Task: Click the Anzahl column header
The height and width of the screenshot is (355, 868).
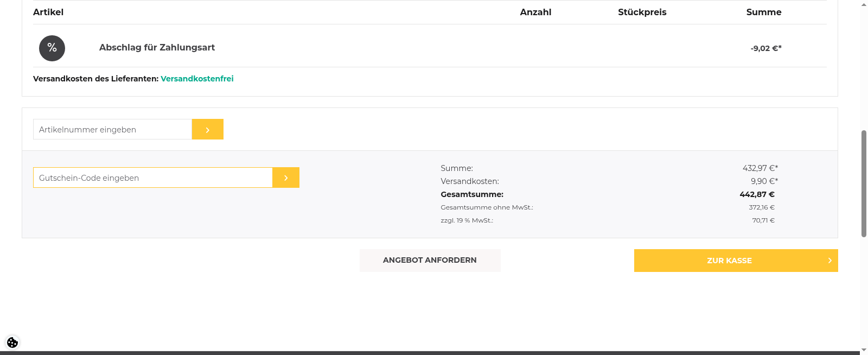Action: click(x=535, y=12)
